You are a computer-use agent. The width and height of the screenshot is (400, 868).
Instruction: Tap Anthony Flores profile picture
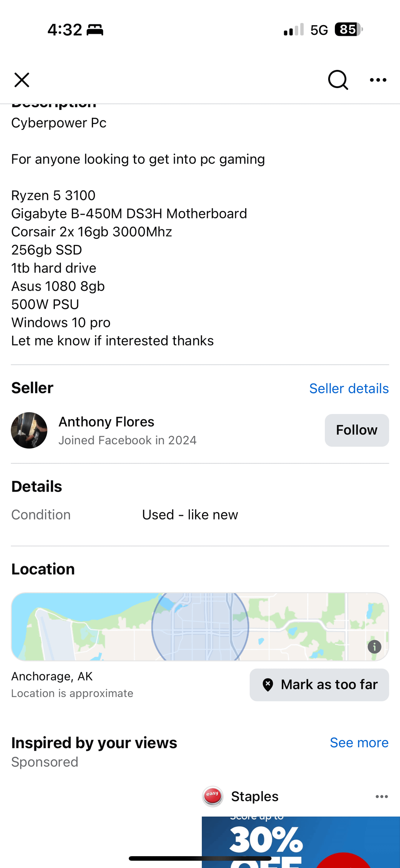click(29, 430)
